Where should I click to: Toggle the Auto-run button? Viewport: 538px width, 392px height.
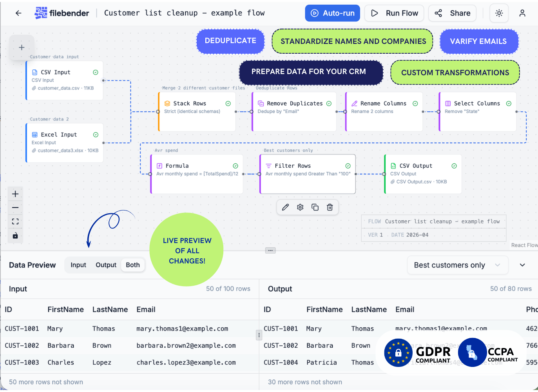333,13
